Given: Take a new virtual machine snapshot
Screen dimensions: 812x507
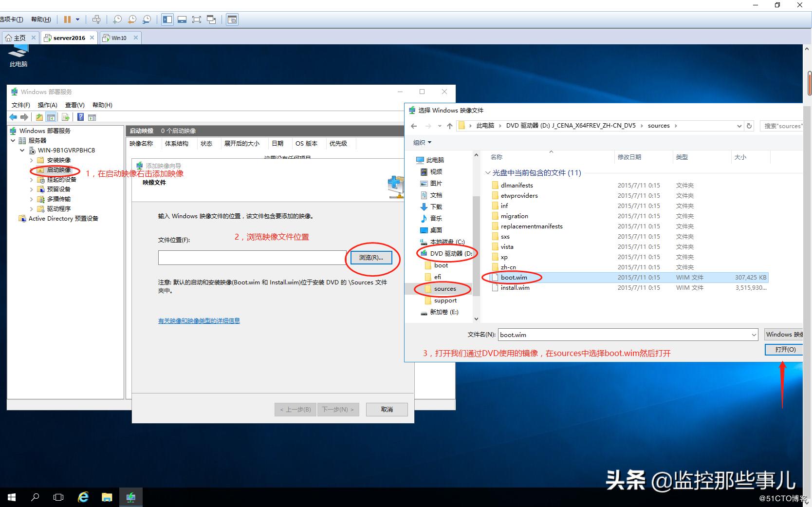Looking at the screenshot, I should (x=117, y=19).
